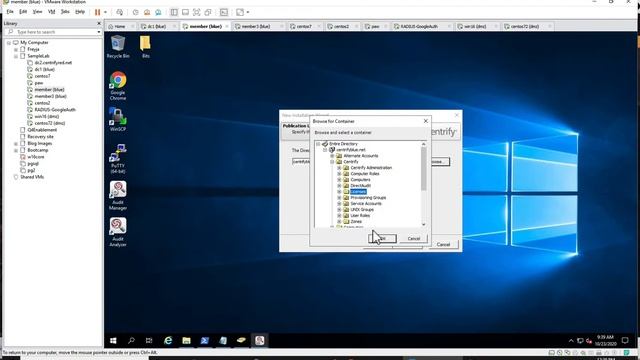Image resolution: width=640 pixels, height=360 pixels.
Task: Launch Google Chrome from the desktop
Action: (118, 86)
